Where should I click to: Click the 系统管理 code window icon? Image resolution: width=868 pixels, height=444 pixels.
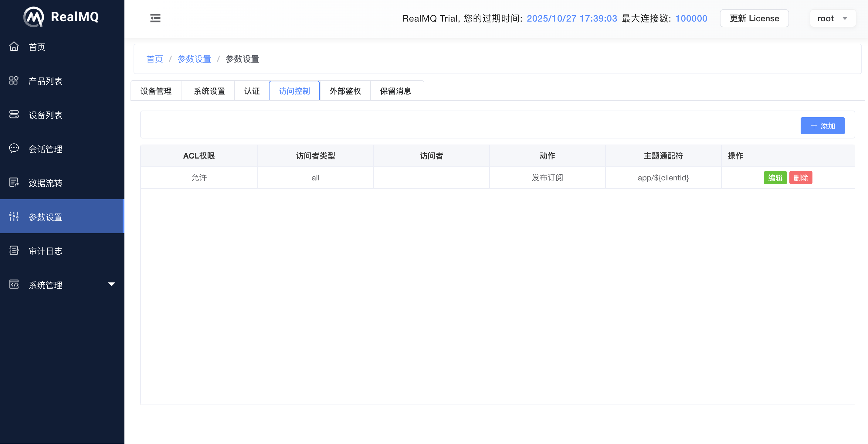(x=14, y=285)
